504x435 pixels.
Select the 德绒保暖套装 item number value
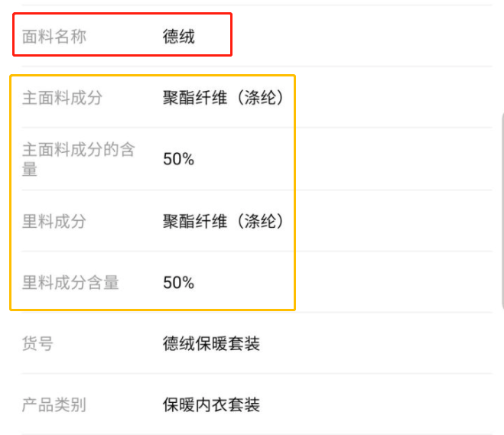[211, 344]
